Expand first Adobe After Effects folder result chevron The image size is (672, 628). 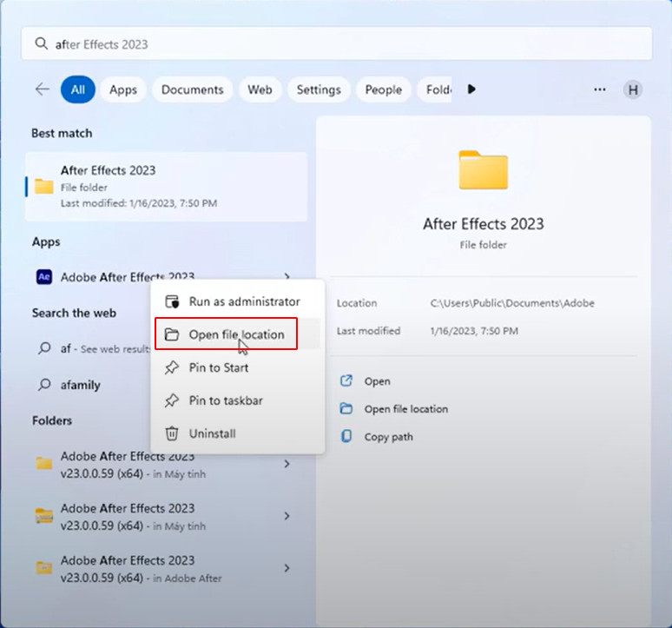(x=287, y=465)
